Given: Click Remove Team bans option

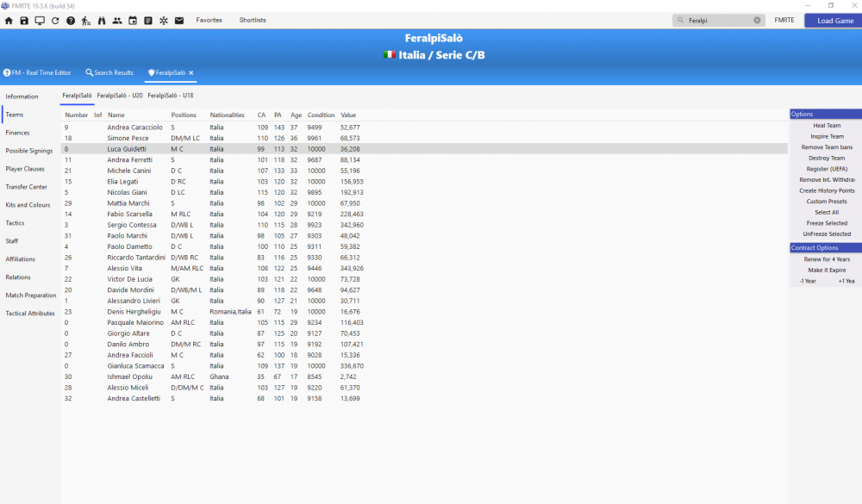Looking at the screenshot, I should (827, 148).
